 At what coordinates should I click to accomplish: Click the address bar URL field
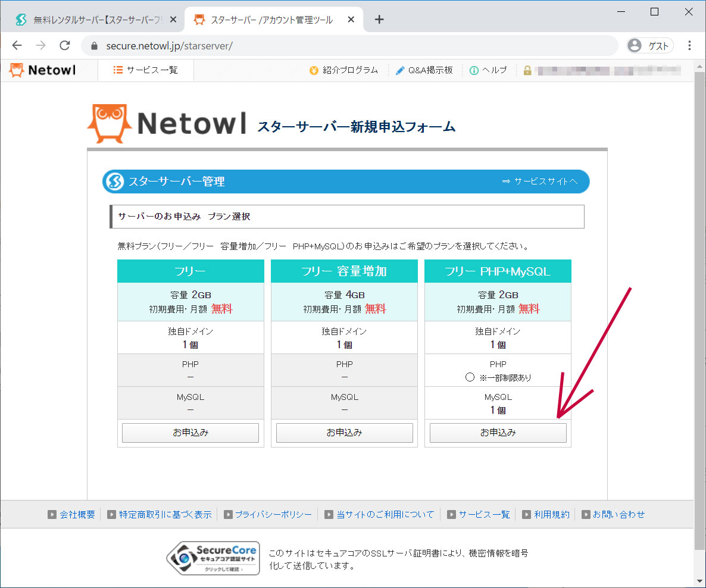349,46
